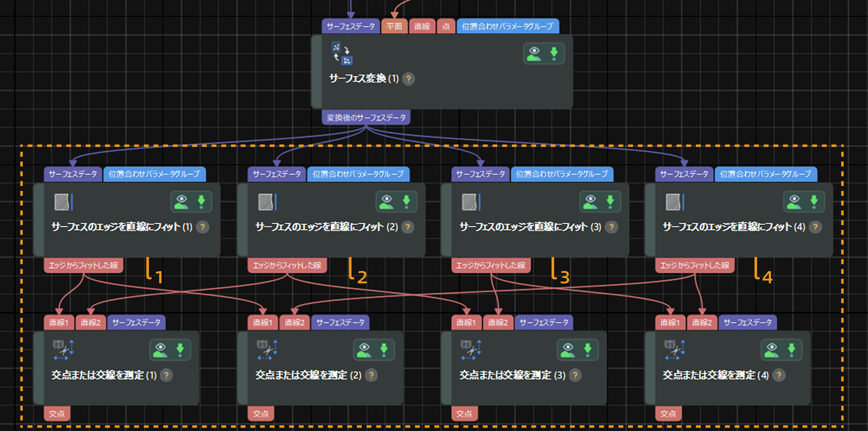
Task: Click edge-fit icon of サーフェスのエッジを直線にフィット (2)
Action: coord(267,202)
